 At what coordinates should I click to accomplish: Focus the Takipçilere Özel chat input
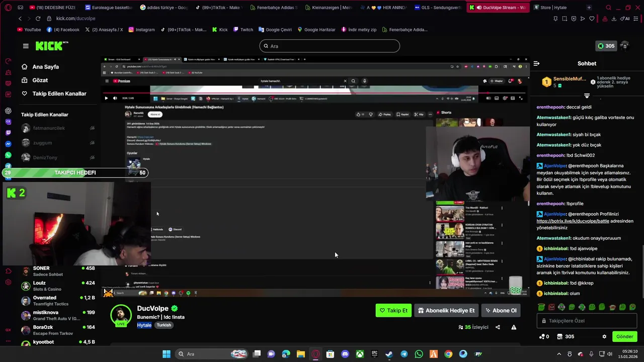pos(587,321)
